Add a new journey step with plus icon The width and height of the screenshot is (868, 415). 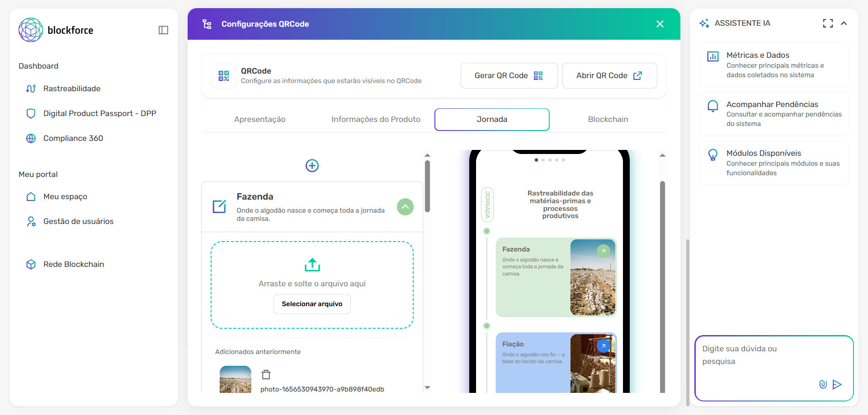pyautogui.click(x=312, y=166)
